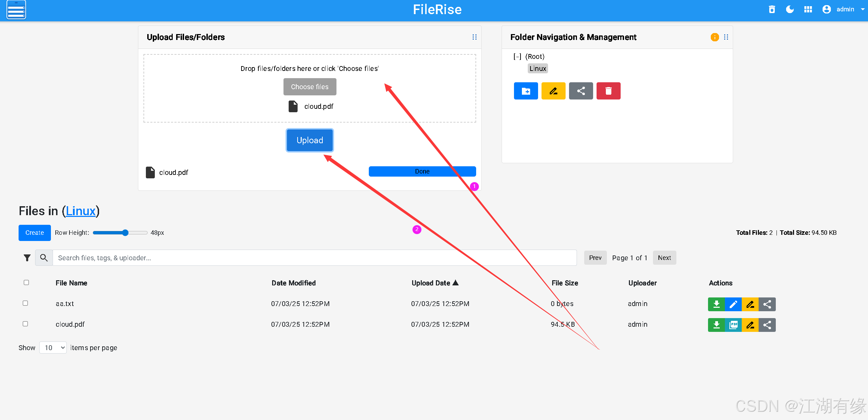Viewport: 868px width, 420px height.
Task: Edit aa.txt with blue pencil icon
Action: [733, 304]
